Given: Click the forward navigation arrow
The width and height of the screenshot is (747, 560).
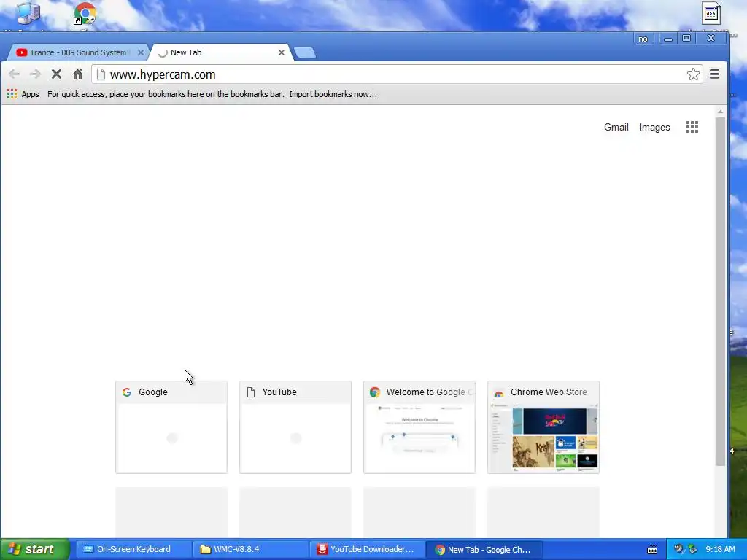Looking at the screenshot, I should tap(35, 74).
